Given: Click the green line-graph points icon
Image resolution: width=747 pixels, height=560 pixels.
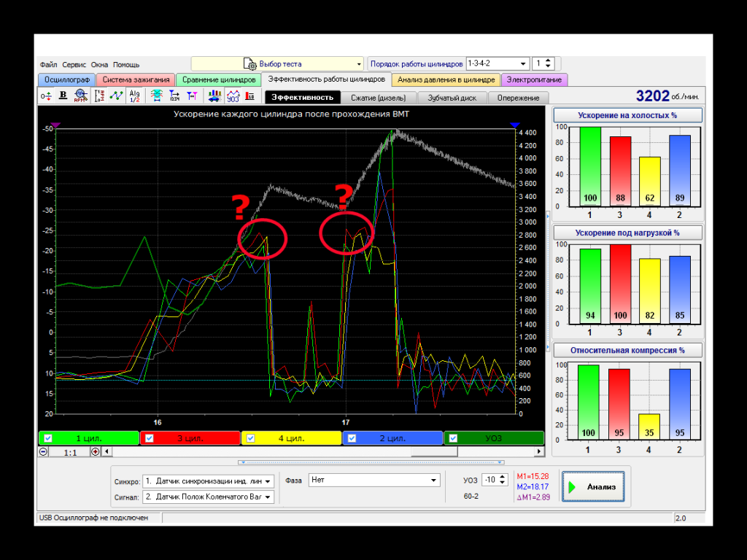Looking at the screenshot, I should [x=116, y=96].
